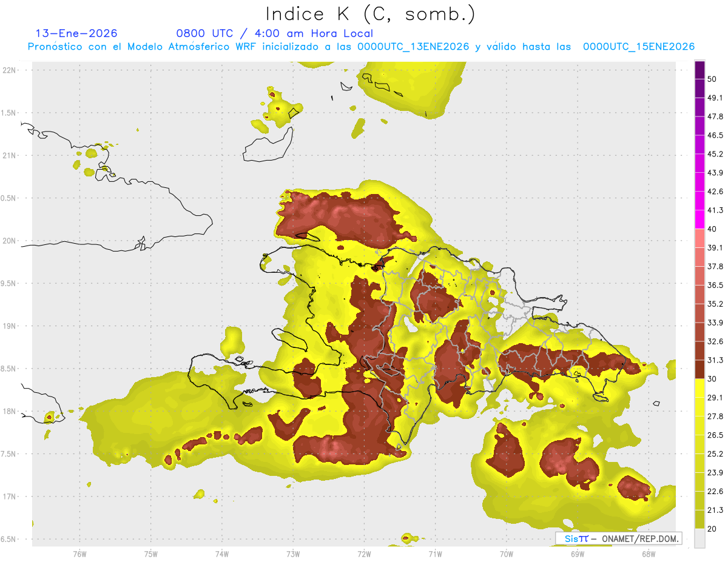The height and width of the screenshot is (562, 728).
Task: Pick the gray swatch below 20
Action: click(x=699, y=538)
